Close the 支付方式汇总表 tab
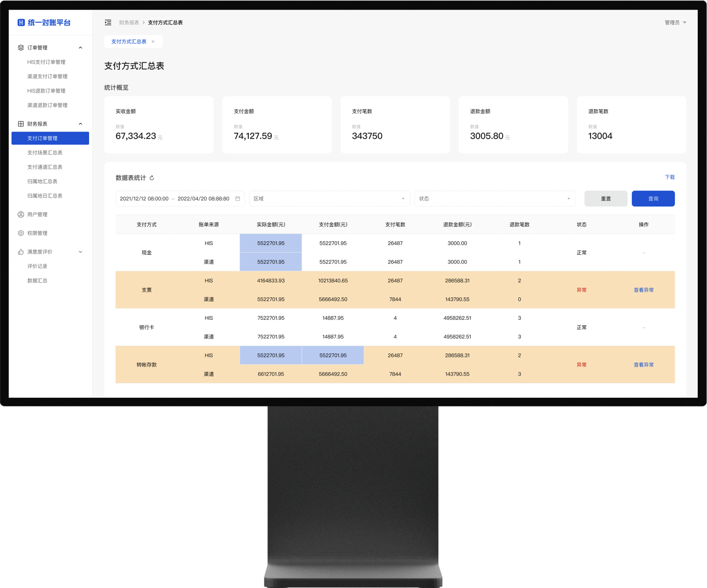 153,42
